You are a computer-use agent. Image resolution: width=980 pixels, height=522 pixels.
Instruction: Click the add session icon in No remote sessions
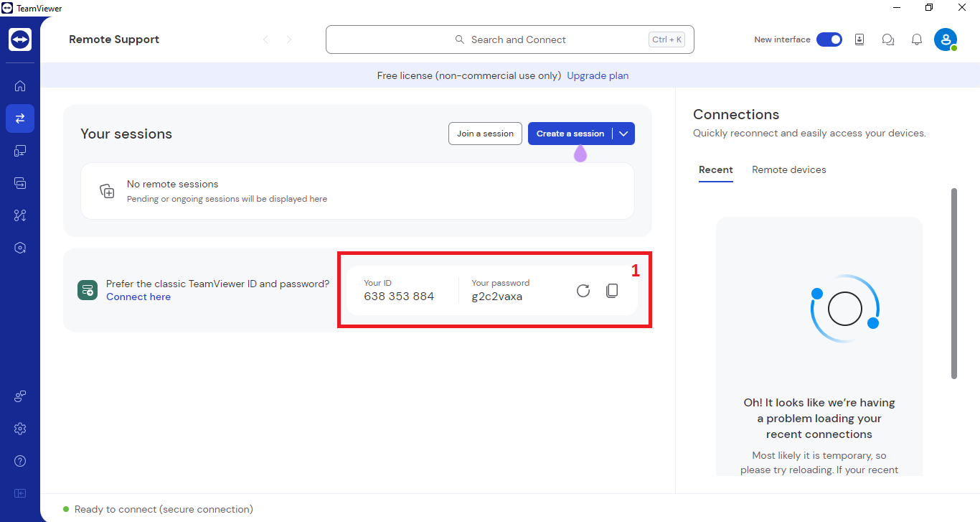click(x=107, y=191)
